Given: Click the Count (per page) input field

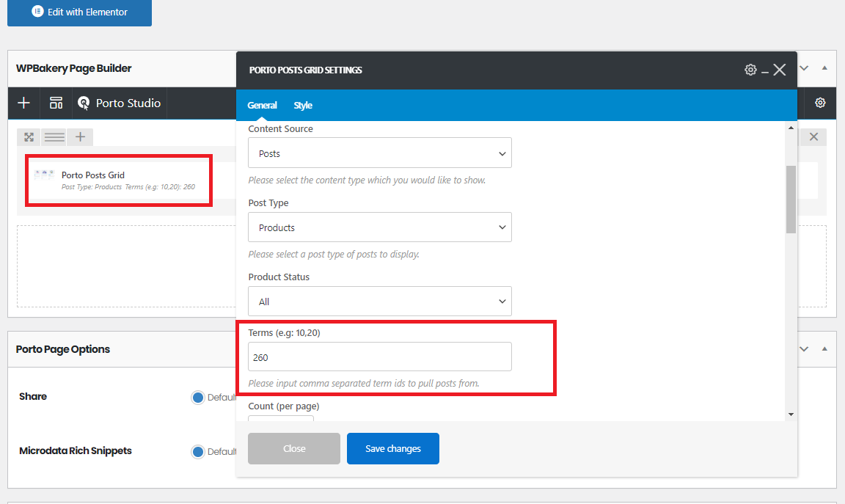Looking at the screenshot, I should point(281,417).
